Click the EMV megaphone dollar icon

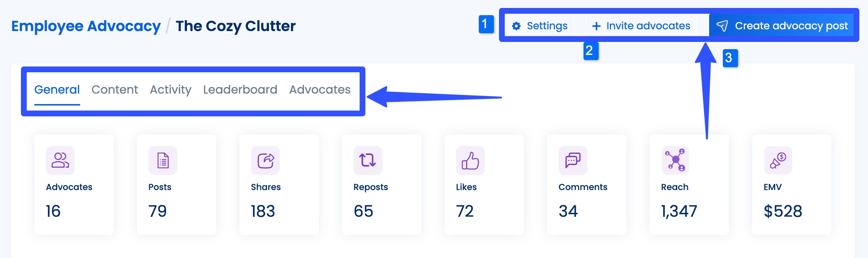(778, 160)
